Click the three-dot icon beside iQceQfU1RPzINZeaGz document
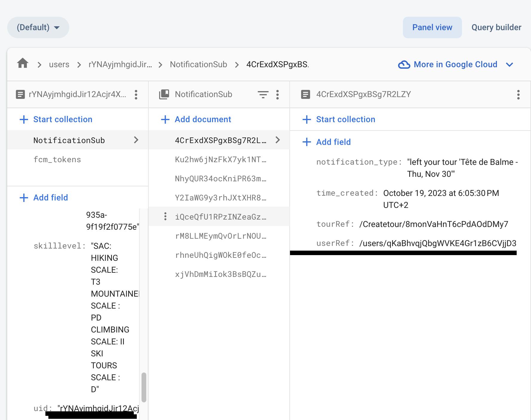 pos(165,217)
